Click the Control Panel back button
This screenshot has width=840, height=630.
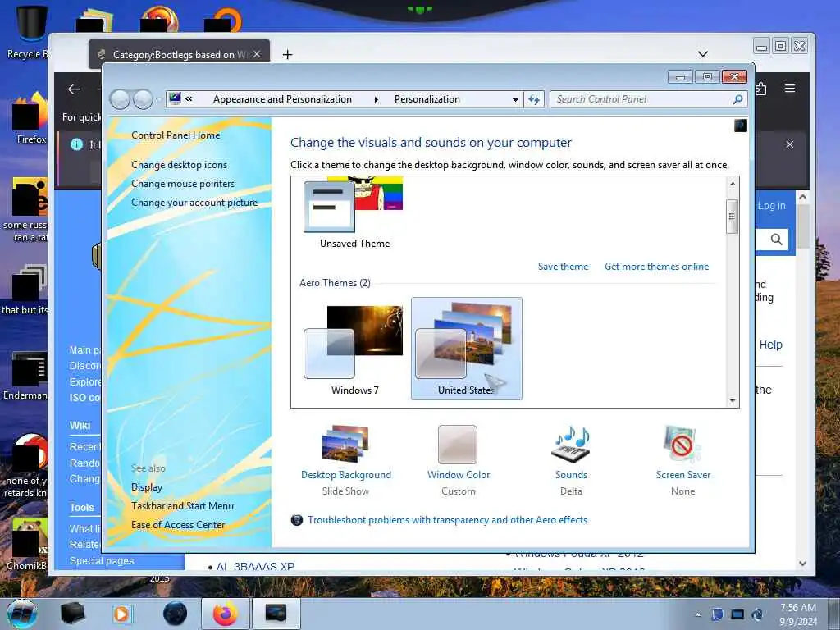[x=120, y=99]
